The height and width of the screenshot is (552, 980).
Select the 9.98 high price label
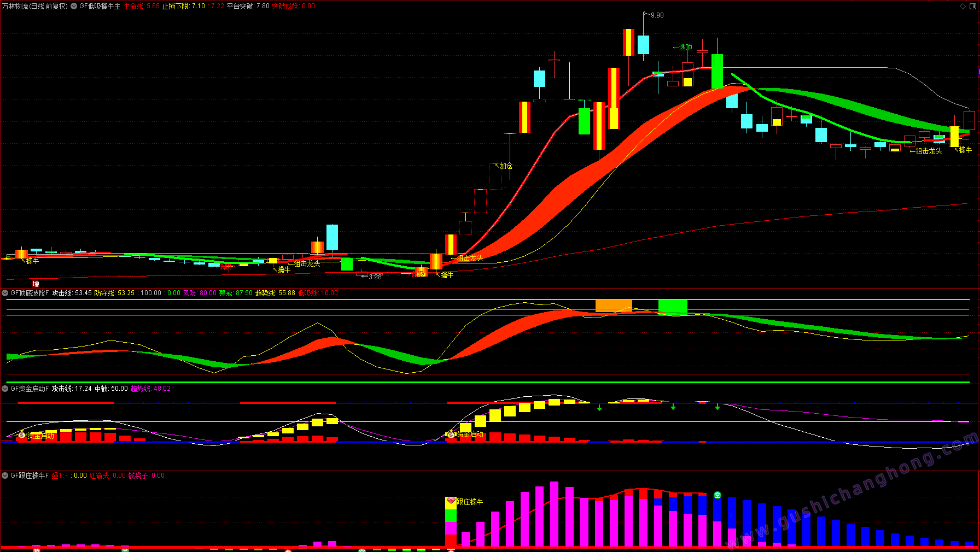pyautogui.click(x=657, y=15)
